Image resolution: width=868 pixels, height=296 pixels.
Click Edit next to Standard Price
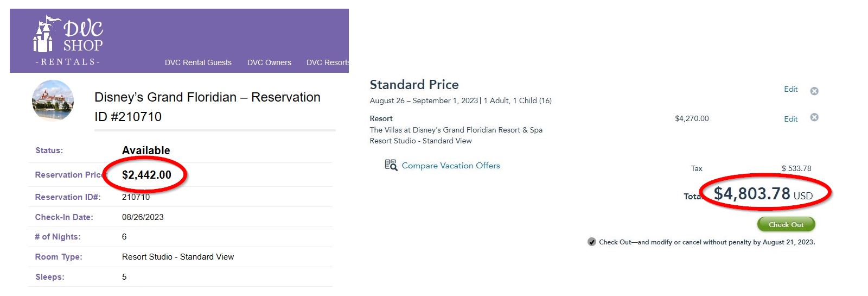(790, 89)
